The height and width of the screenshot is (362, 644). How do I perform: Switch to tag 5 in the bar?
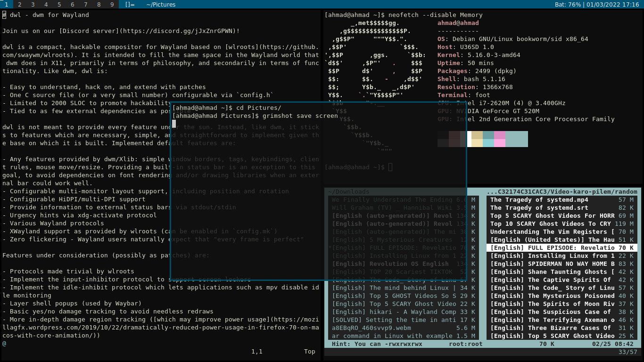[x=59, y=4]
